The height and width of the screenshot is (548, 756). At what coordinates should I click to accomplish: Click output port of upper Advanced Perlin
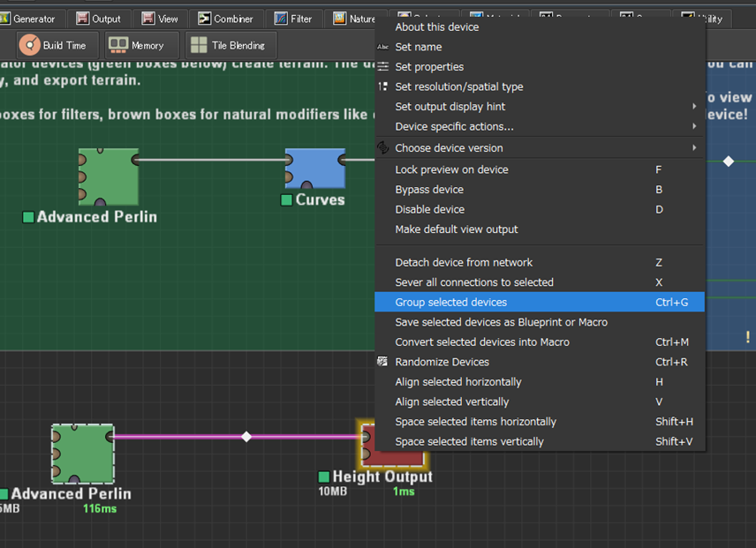135,160
